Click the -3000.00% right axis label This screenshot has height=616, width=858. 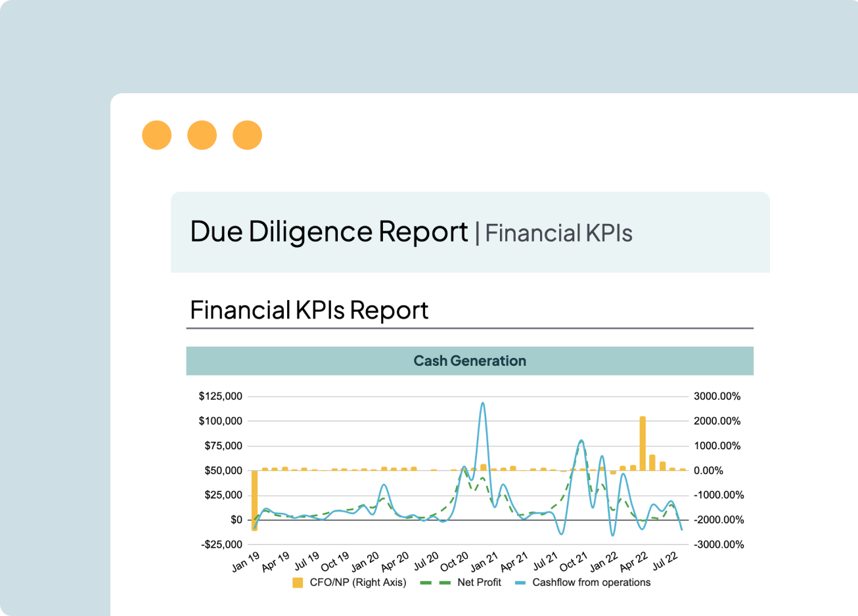click(x=719, y=544)
